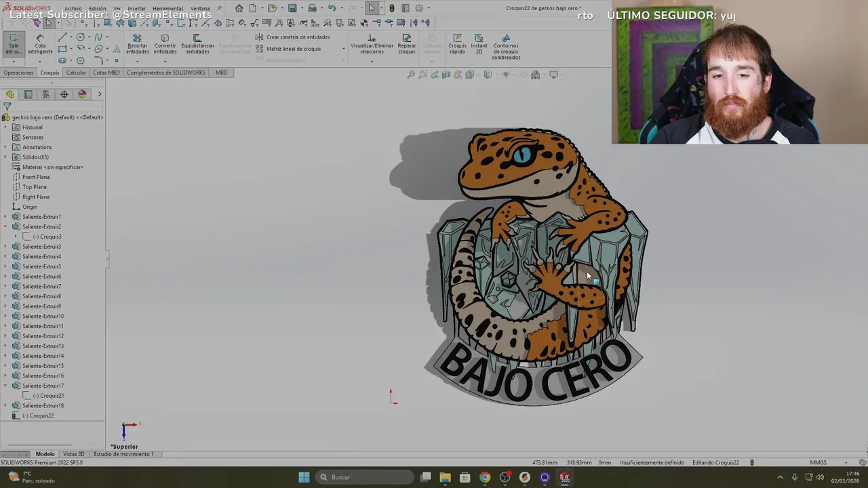
Task: Open View settings monitor icon
Action: point(553,75)
